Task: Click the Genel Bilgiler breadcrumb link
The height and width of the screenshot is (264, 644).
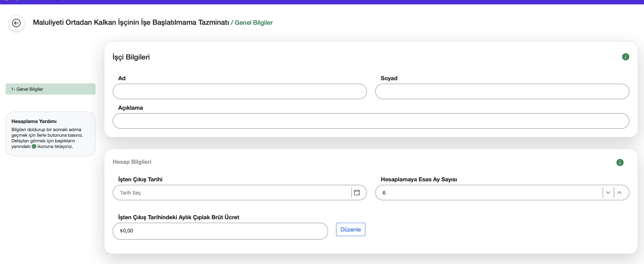Action: pos(253,23)
